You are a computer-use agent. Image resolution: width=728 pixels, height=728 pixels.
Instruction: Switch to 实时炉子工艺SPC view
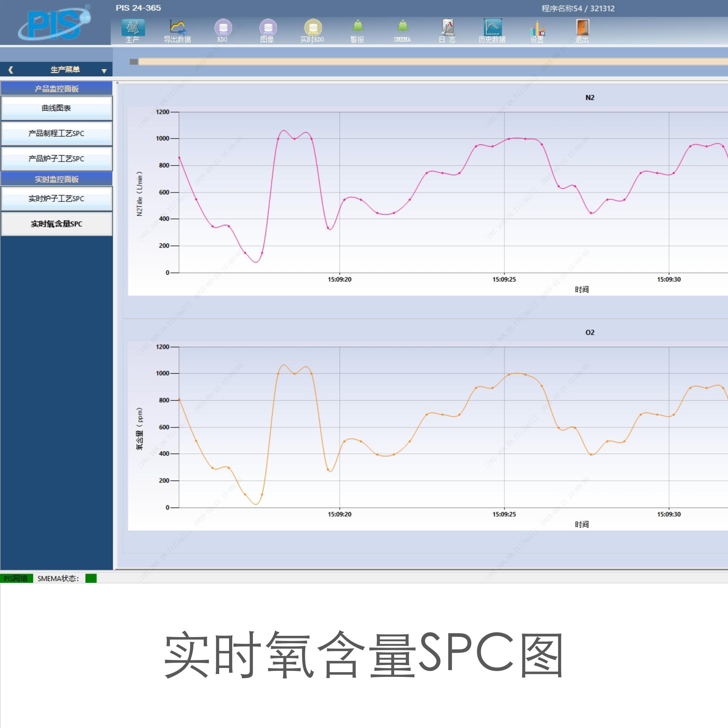coord(57,199)
